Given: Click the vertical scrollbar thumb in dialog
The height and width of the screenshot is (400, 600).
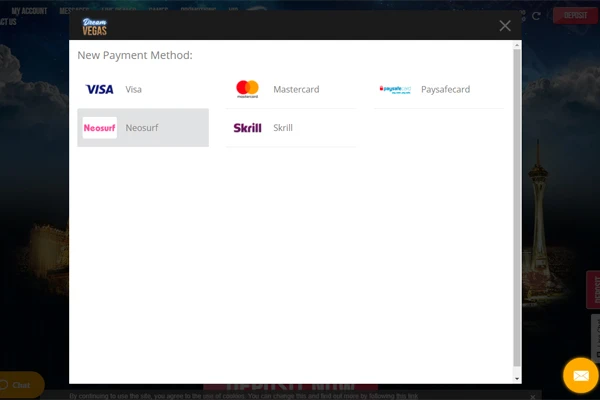Looking at the screenshot, I should point(517,207).
